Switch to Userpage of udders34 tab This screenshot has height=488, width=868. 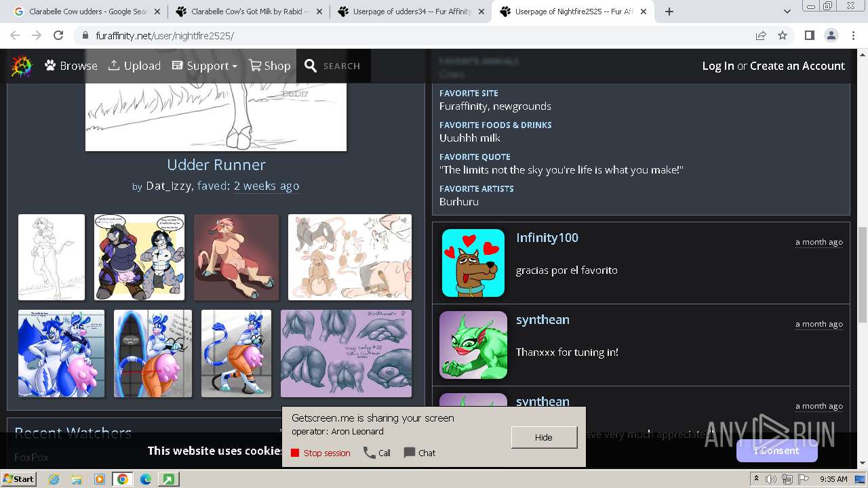[x=411, y=12]
